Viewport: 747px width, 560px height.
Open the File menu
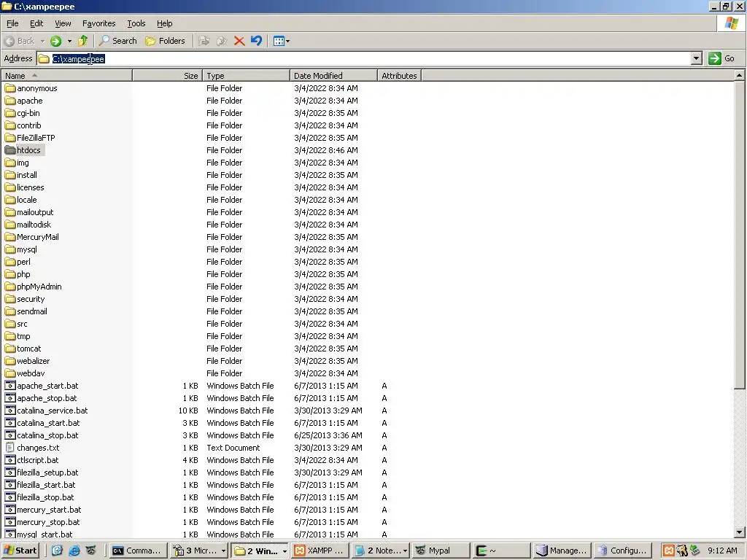point(12,23)
